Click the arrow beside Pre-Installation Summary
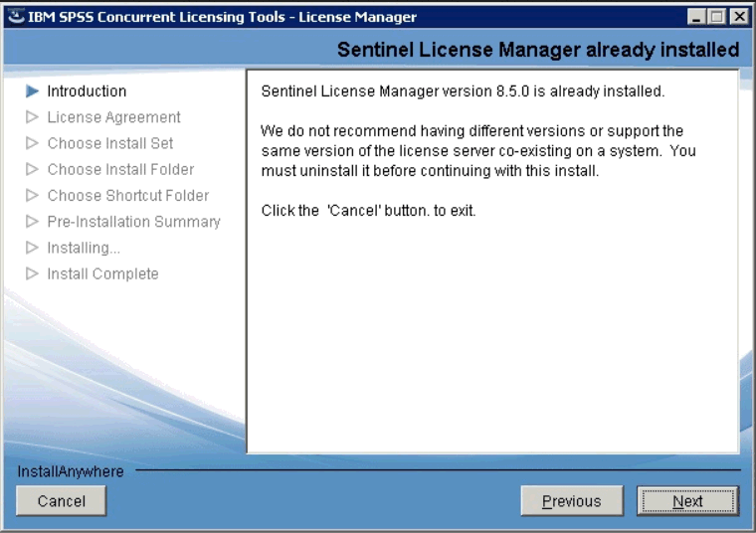This screenshot has height=533, width=756. click(32, 221)
